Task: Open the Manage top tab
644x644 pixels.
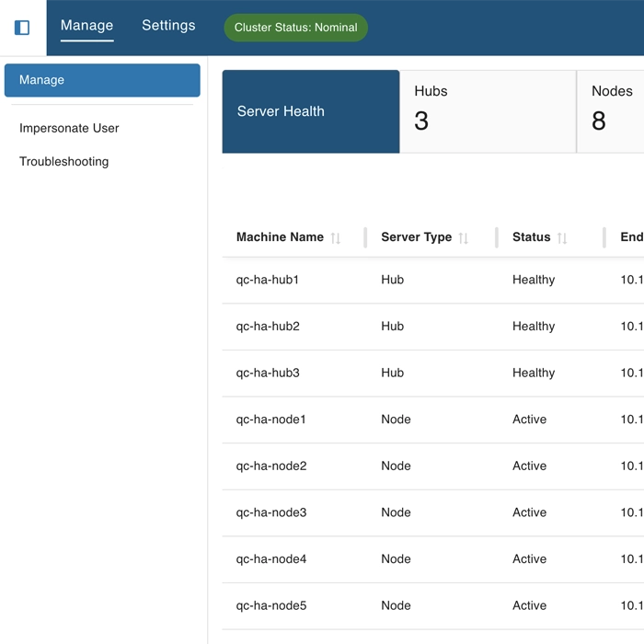Action: pyautogui.click(x=86, y=26)
